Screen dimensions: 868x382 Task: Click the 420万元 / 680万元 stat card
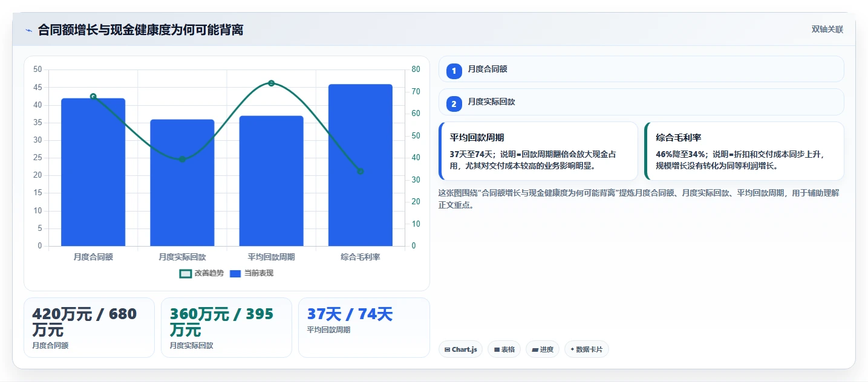89,328
